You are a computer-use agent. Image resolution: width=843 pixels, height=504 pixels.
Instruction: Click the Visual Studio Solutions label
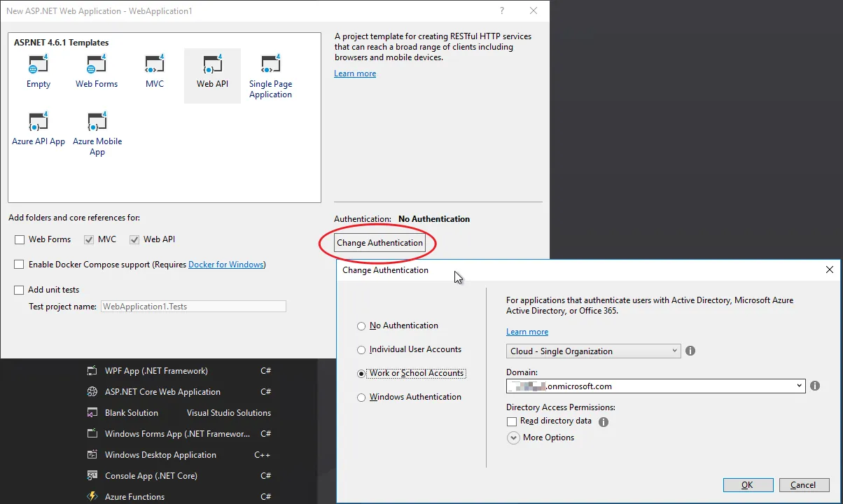click(x=229, y=413)
